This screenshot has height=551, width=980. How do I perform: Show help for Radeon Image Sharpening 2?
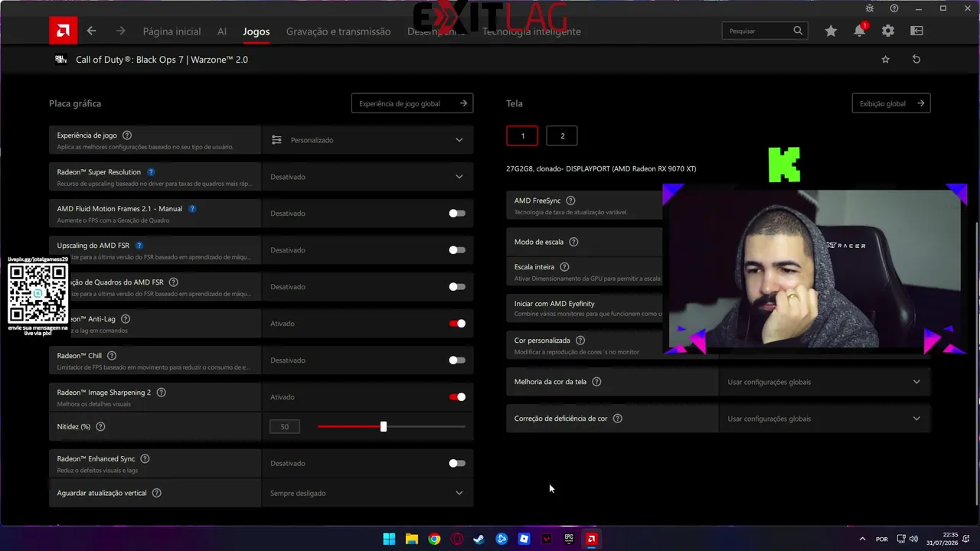pyautogui.click(x=161, y=393)
